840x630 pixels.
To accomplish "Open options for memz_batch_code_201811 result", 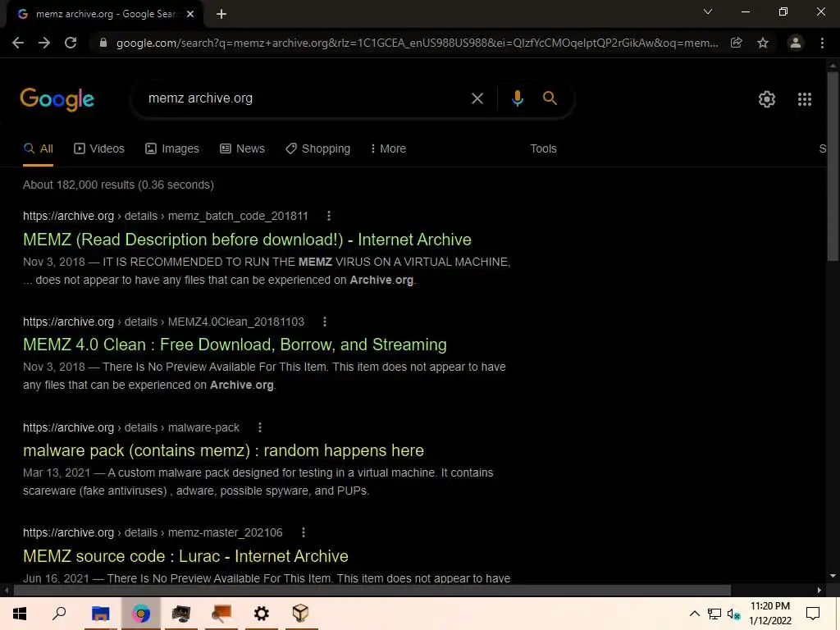I will click(x=329, y=216).
